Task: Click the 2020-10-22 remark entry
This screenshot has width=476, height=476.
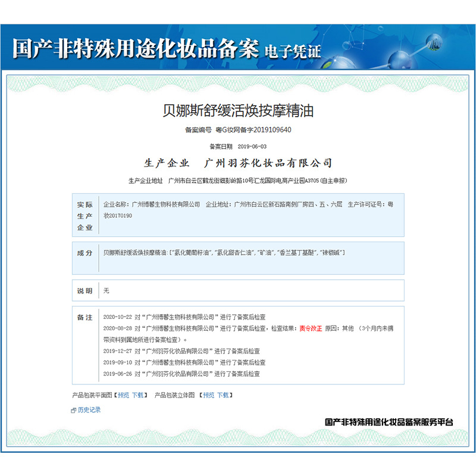Action: (x=181, y=317)
